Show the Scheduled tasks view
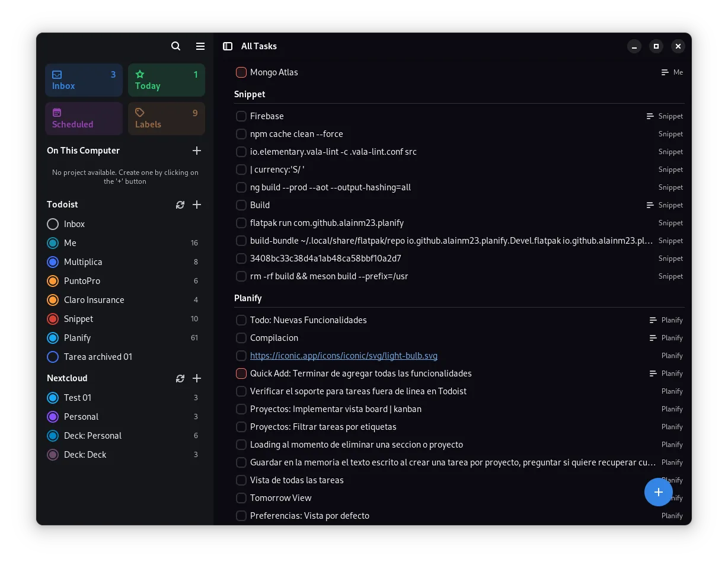This screenshot has width=728, height=565. coord(84,119)
